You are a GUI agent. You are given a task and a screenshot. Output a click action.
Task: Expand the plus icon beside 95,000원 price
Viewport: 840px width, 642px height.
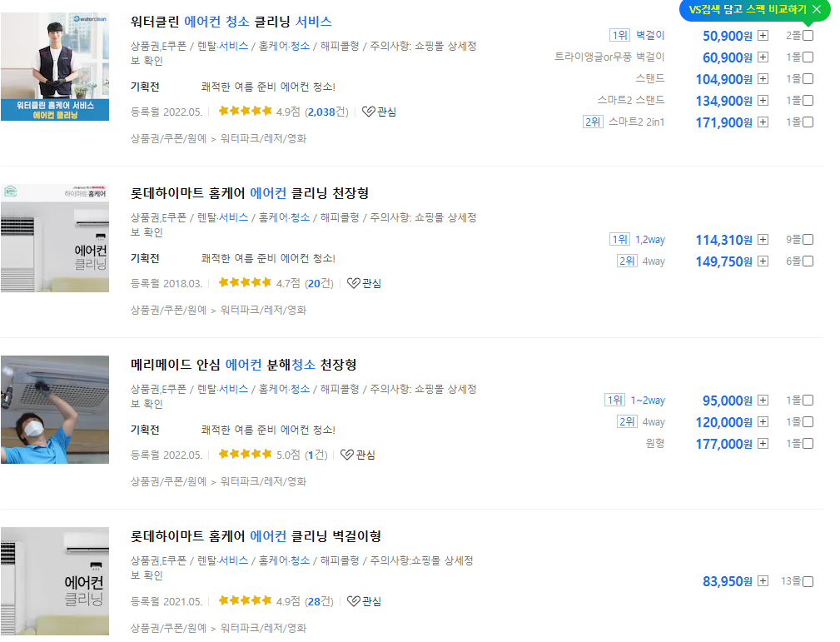[x=763, y=401]
